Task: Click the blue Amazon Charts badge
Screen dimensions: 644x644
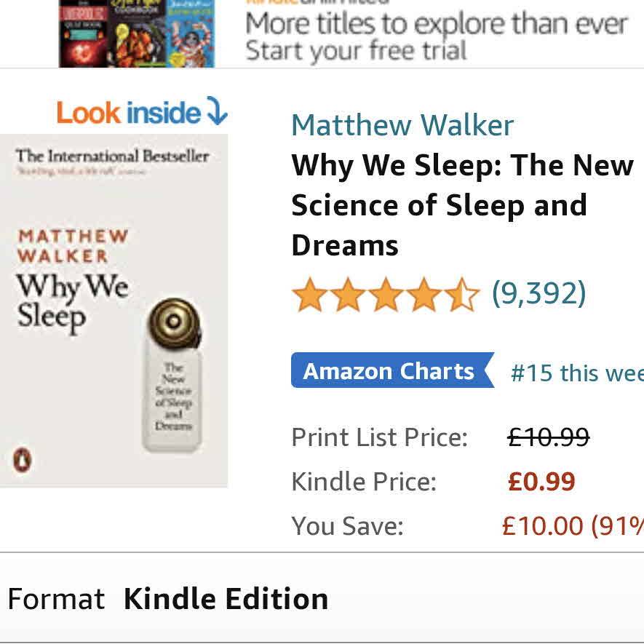Action: (389, 371)
